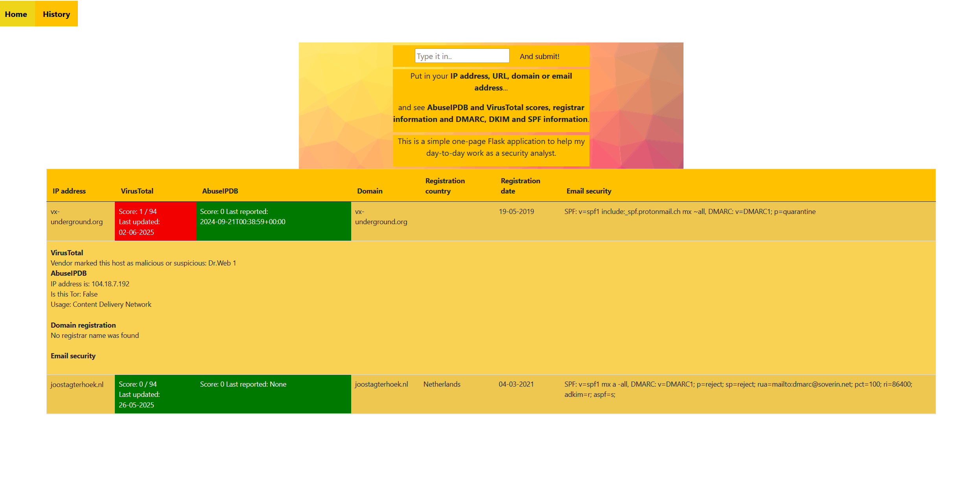The width and height of the screenshot is (980, 483).
Task: Click 'IP address is: 104.18.7.192' line
Action: tap(90, 284)
